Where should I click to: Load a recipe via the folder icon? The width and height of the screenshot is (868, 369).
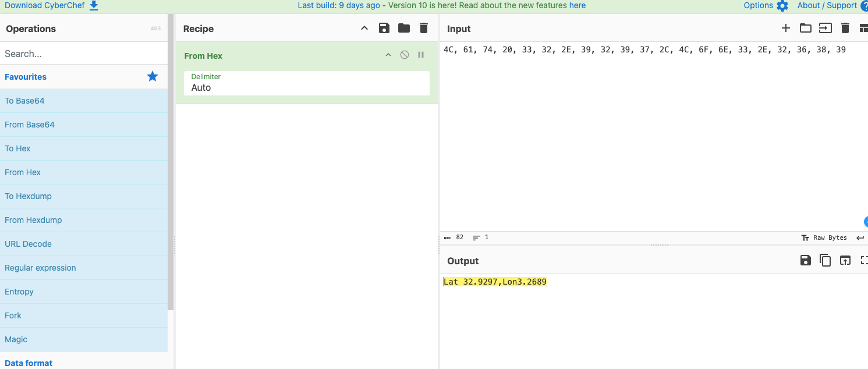(404, 29)
